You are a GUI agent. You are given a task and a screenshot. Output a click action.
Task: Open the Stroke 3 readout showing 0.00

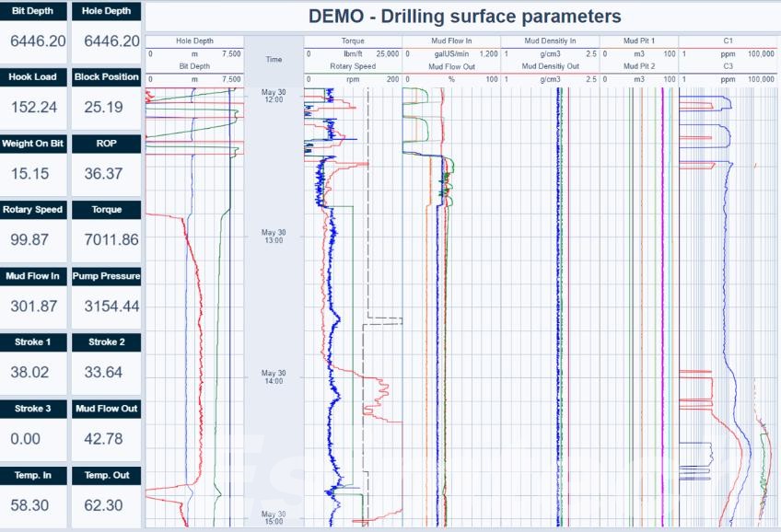(35, 439)
